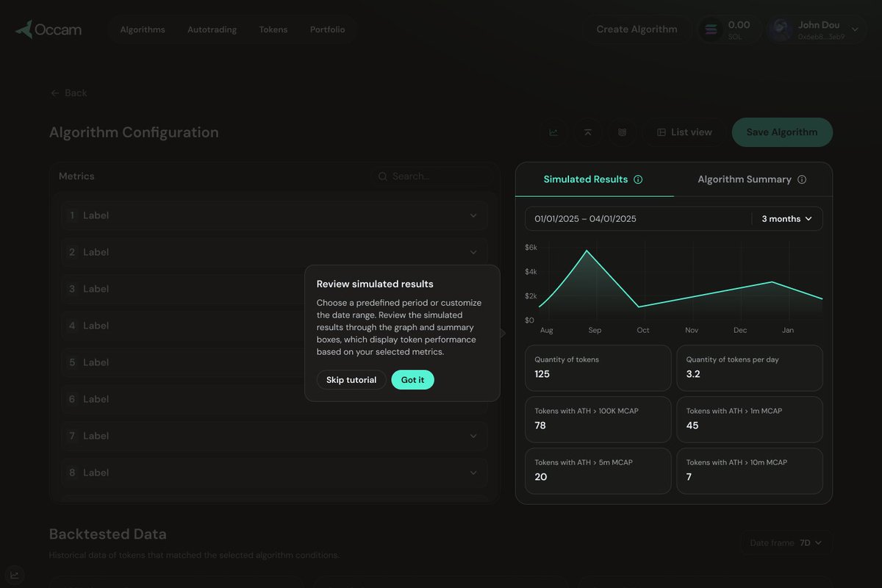
Task: Click the Backtested Data heading
Action: (x=108, y=534)
